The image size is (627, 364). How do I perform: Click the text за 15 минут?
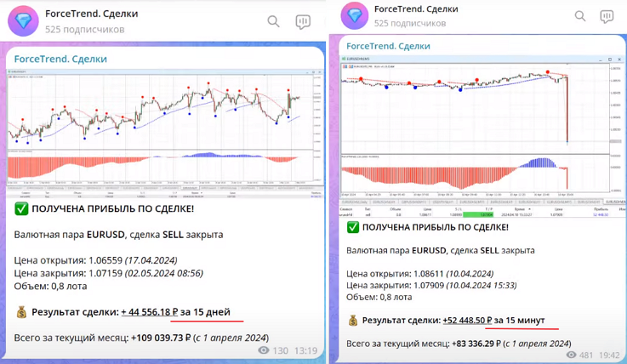point(520,320)
